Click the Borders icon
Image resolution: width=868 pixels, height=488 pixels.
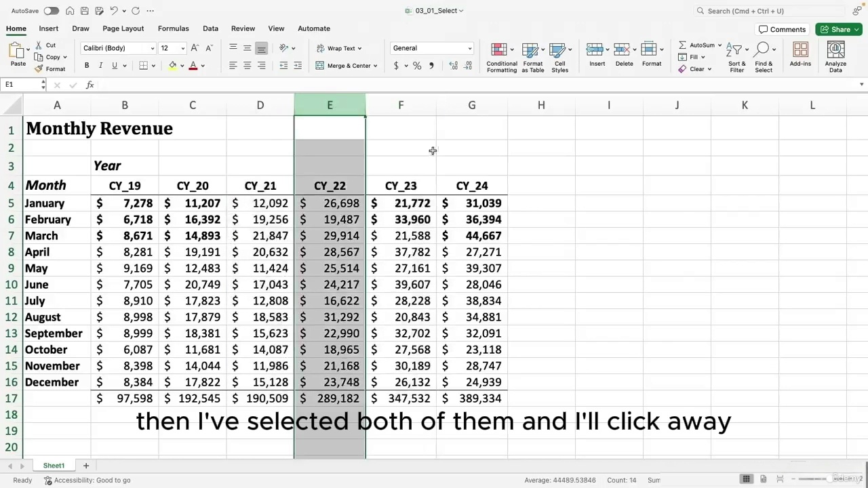[143, 66]
